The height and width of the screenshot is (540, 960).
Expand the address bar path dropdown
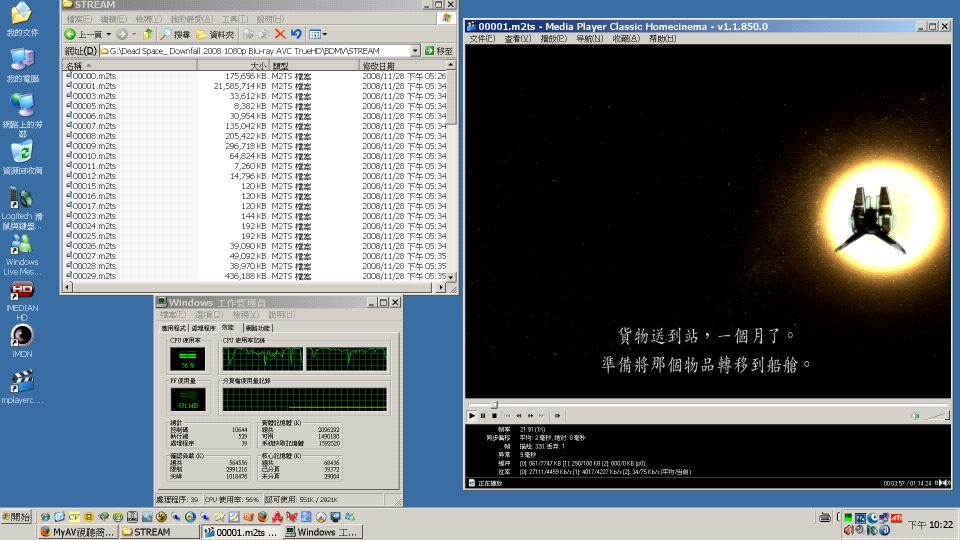(x=415, y=50)
